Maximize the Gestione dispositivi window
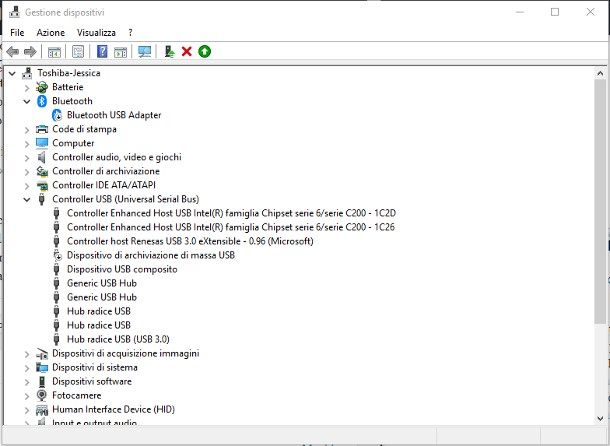The width and height of the screenshot is (610, 446). click(x=555, y=12)
